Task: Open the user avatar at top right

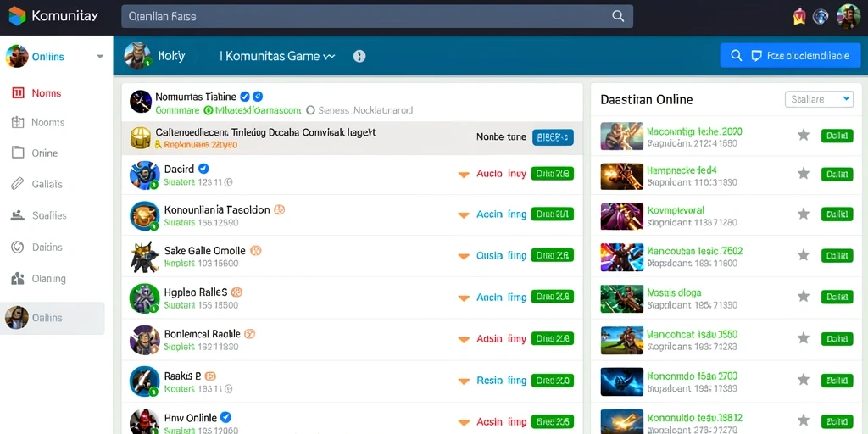Action: pyautogui.click(x=848, y=16)
